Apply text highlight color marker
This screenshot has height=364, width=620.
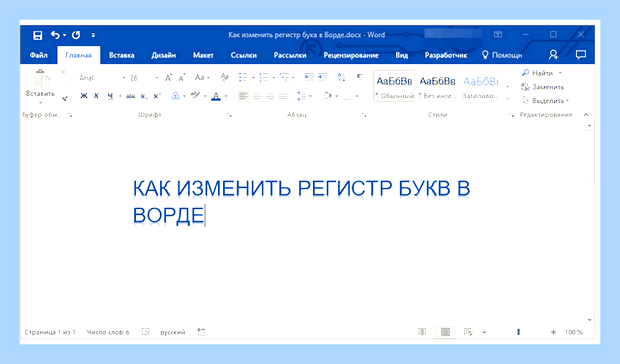(x=195, y=95)
